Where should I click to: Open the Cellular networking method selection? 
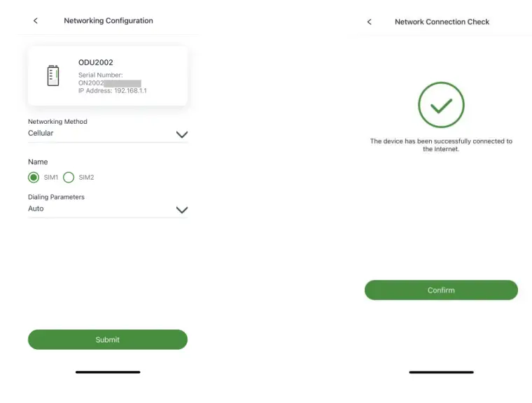(x=41, y=133)
